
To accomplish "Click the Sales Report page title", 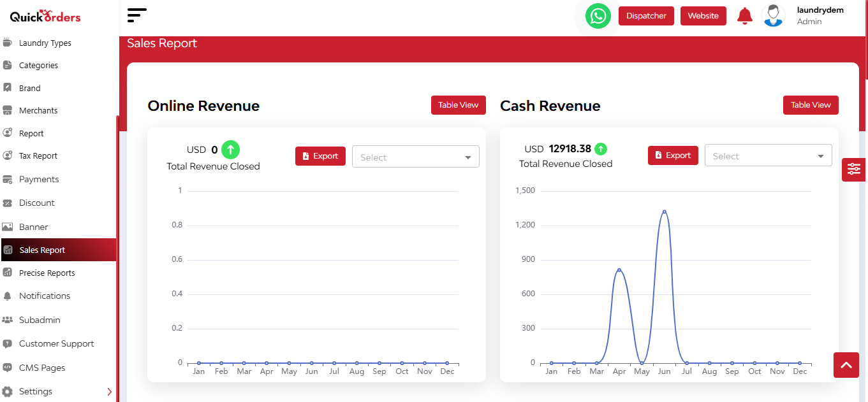I will [162, 43].
